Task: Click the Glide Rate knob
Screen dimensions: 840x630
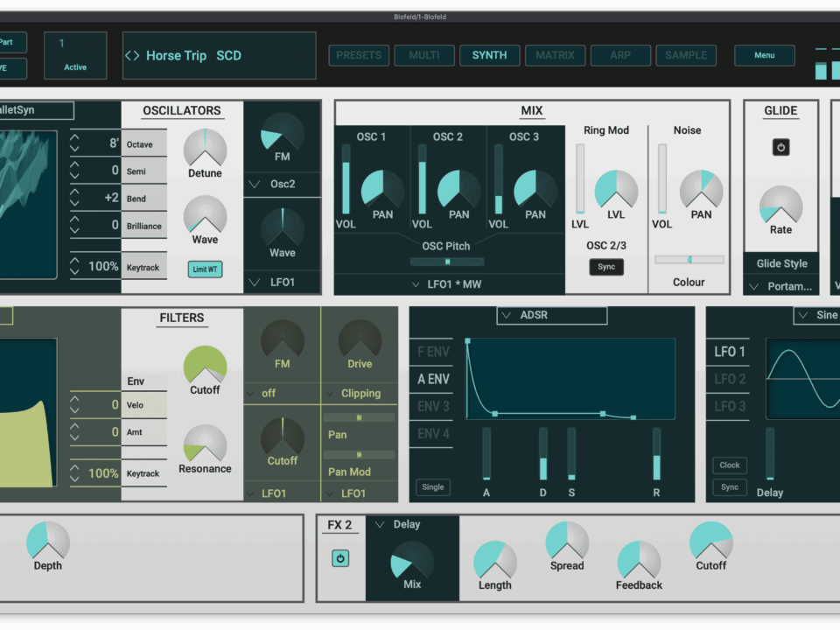Action: point(780,205)
